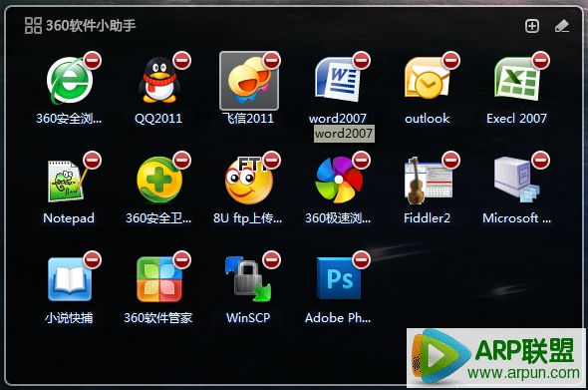Launch the outlook mail icon
588x390 pixels.
(428, 79)
